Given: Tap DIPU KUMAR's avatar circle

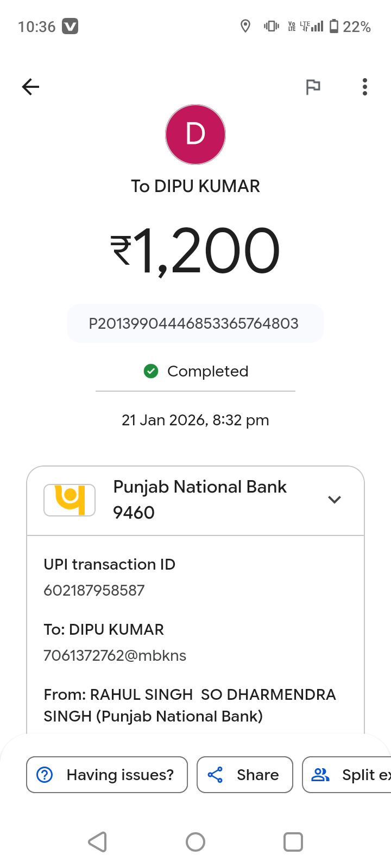Looking at the screenshot, I should (195, 135).
